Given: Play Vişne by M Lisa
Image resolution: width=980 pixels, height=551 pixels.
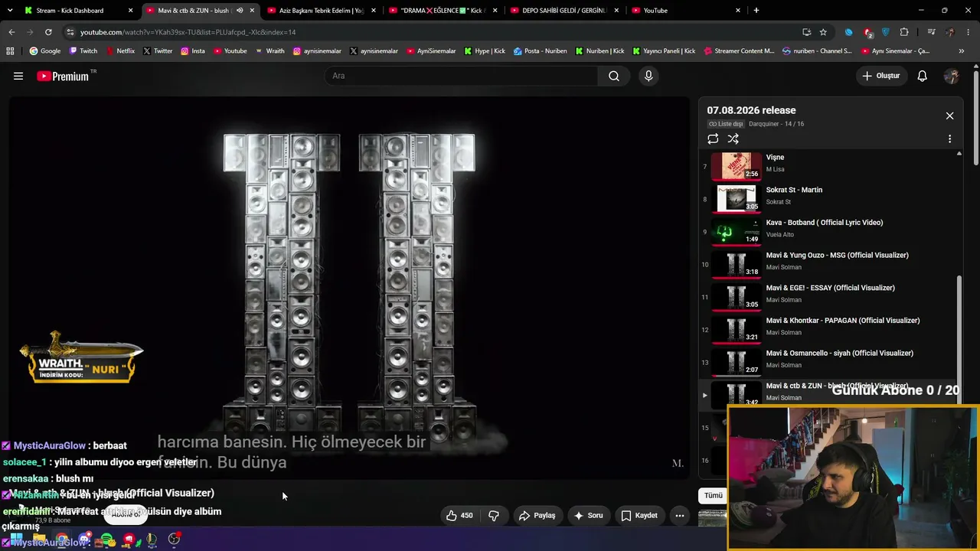Looking at the screenshot, I should pos(831,165).
